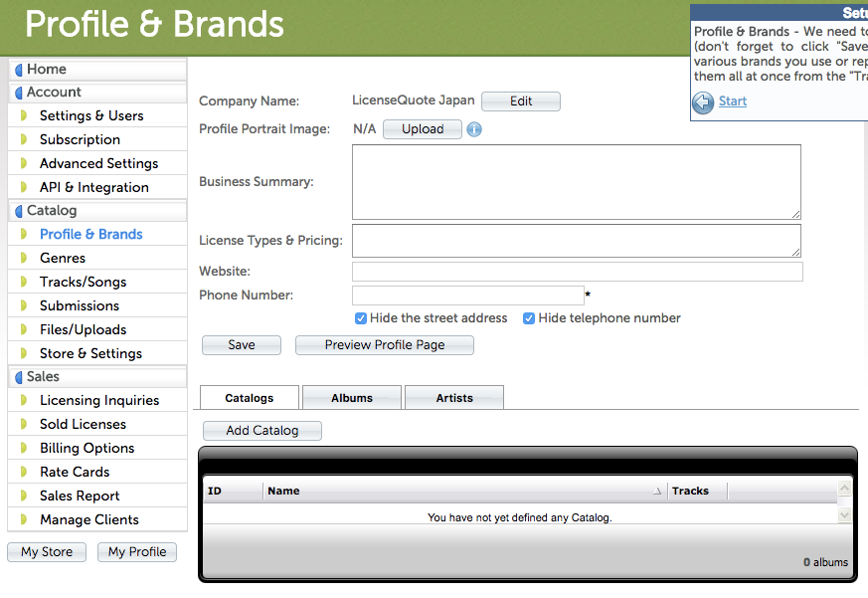Edit the company name

pos(521,101)
